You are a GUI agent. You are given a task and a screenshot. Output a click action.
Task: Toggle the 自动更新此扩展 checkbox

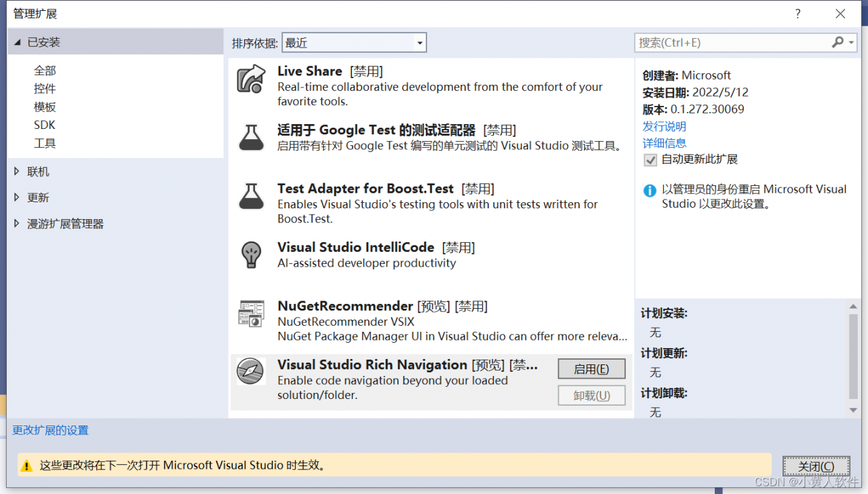click(650, 160)
